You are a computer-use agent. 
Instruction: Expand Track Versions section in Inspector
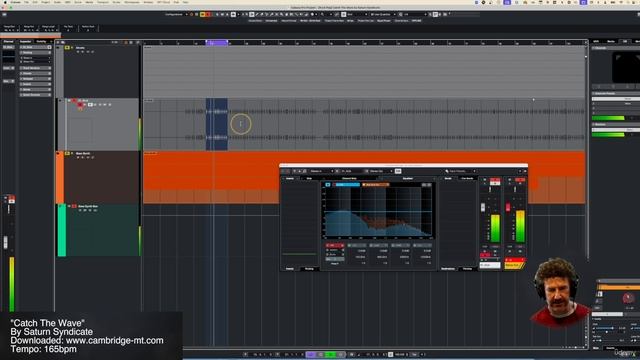[36, 68]
